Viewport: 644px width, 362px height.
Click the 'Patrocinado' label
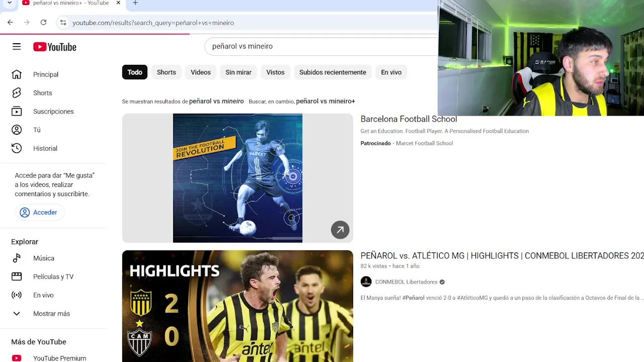tap(375, 143)
